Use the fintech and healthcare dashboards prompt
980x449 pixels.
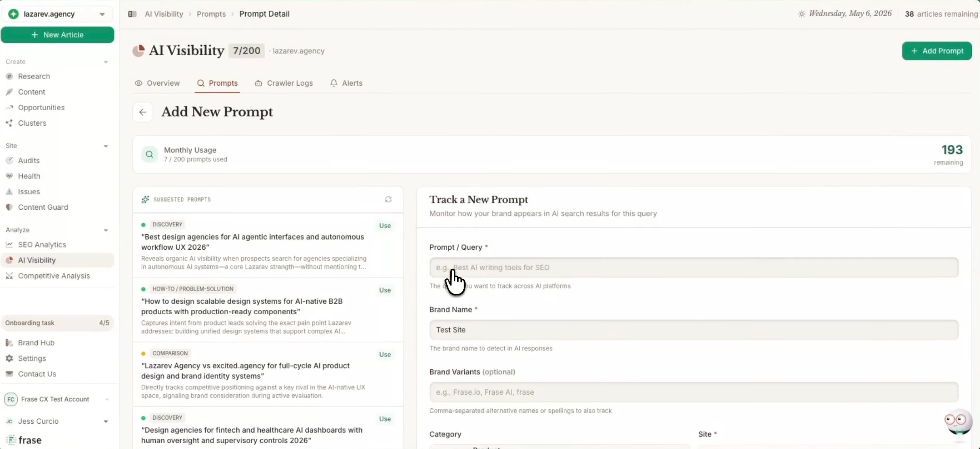tap(385, 418)
